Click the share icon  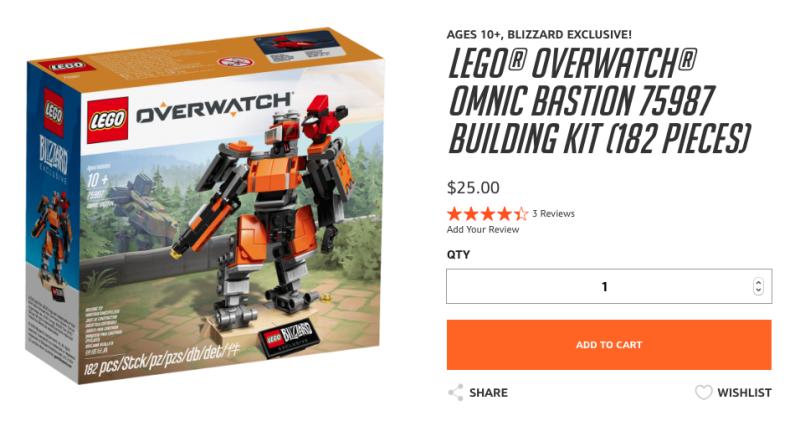pyautogui.click(x=456, y=392)
